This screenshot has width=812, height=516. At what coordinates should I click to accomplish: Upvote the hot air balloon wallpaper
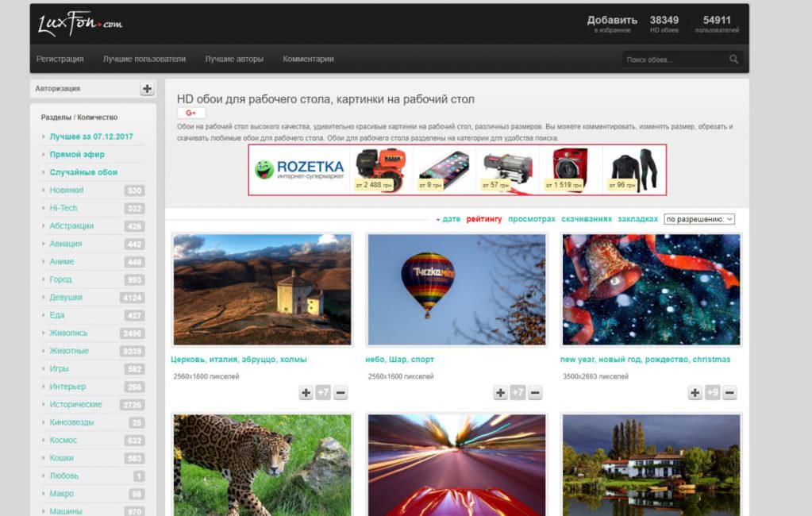click(501, 392)
